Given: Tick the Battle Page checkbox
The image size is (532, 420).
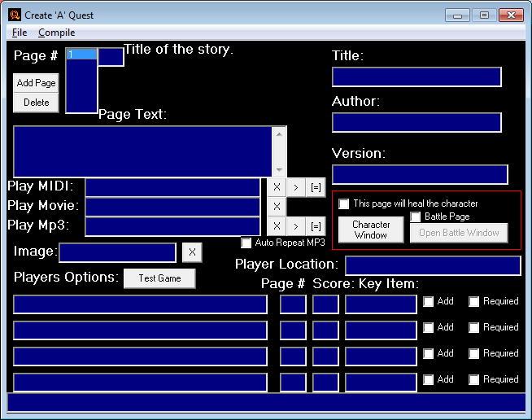Looking at the screenshot, I should [x=416, y=217].
